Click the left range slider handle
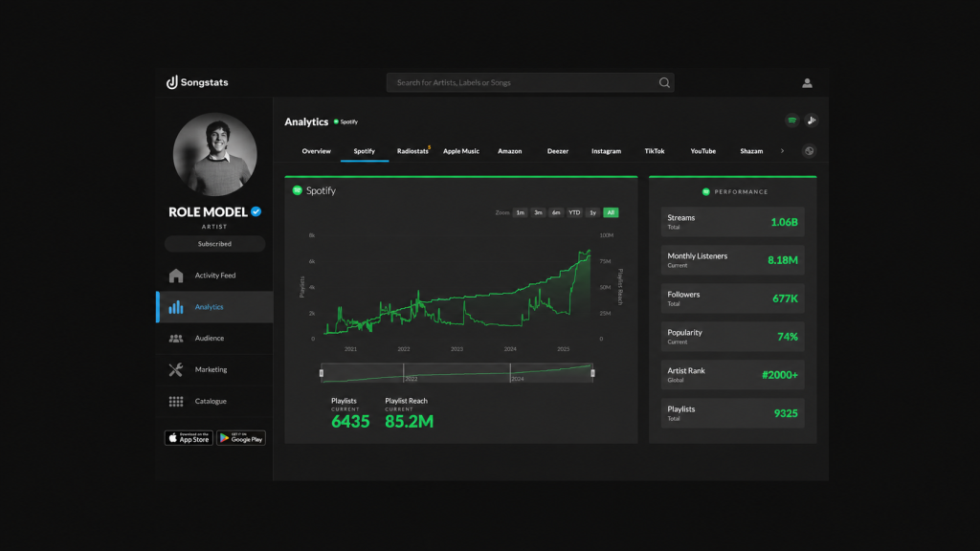980x551 pixels. 322,373
